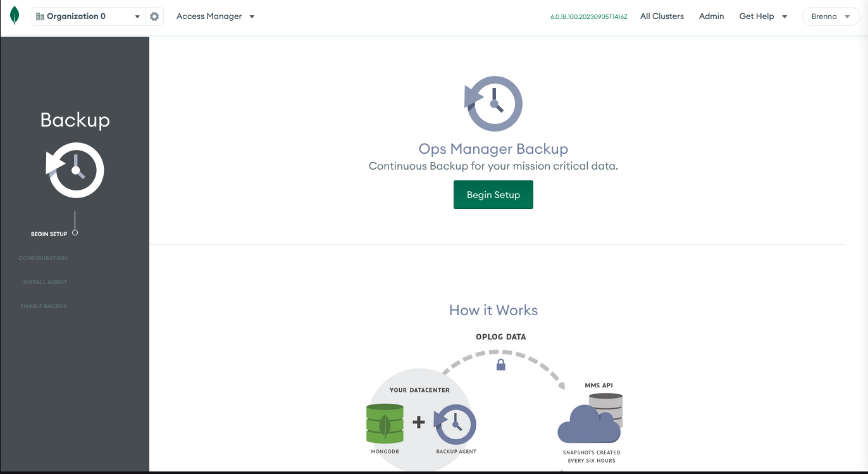
Task: Expand the Organization 0 dropdown
Action: 137,17
